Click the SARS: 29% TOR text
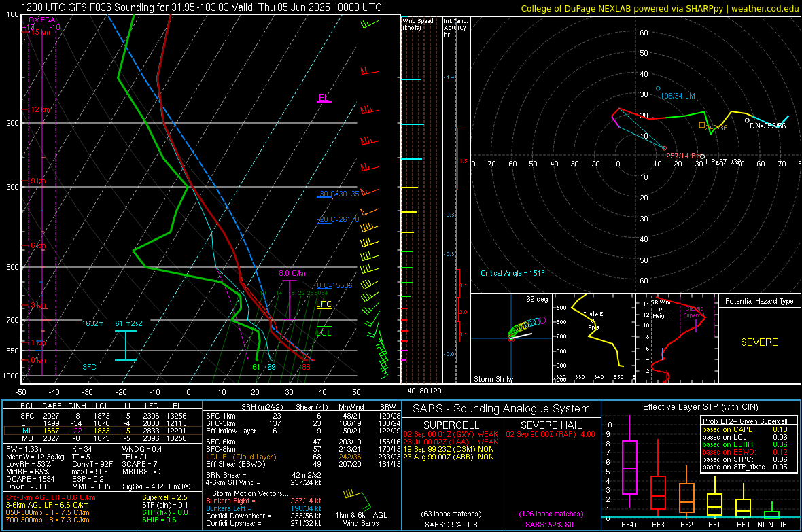 [451, 525]
